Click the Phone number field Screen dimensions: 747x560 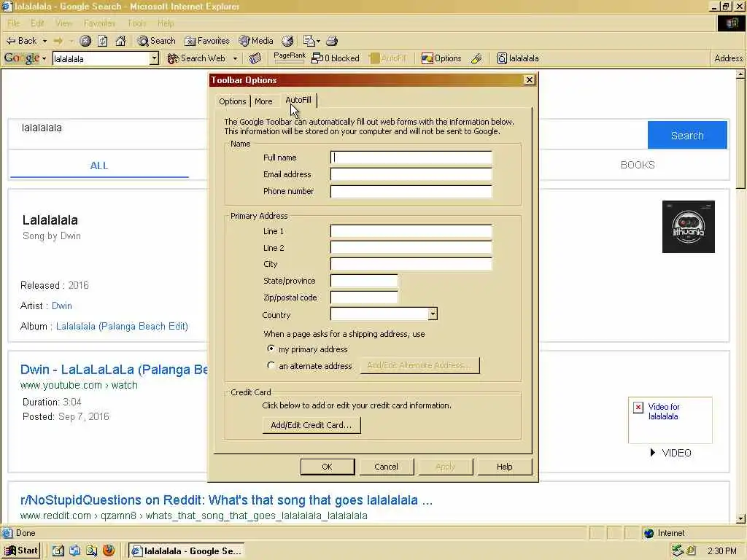pyautogui.click(x=411, y=191)
